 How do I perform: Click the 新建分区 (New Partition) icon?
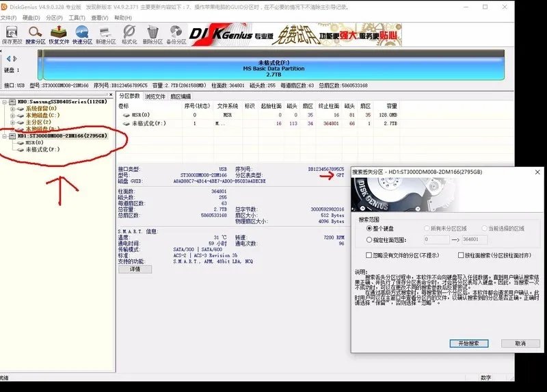click(x=106, y=34)
